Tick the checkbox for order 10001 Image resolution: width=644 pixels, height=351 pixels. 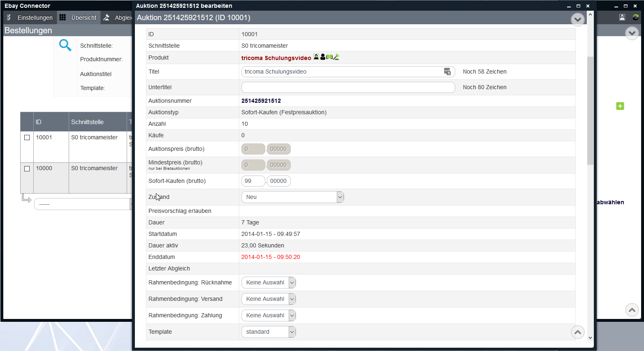pyautogui.click(x=27, y=138)
